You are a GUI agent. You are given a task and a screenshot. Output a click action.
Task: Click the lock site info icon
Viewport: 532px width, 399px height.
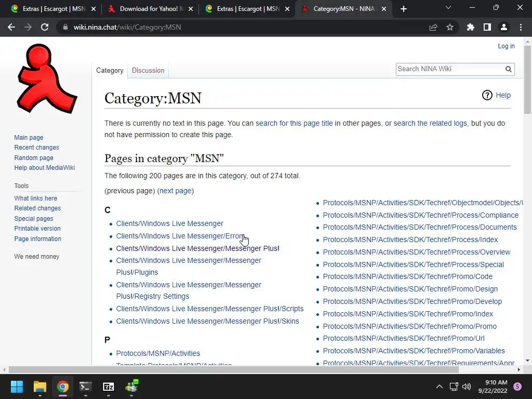65,27
